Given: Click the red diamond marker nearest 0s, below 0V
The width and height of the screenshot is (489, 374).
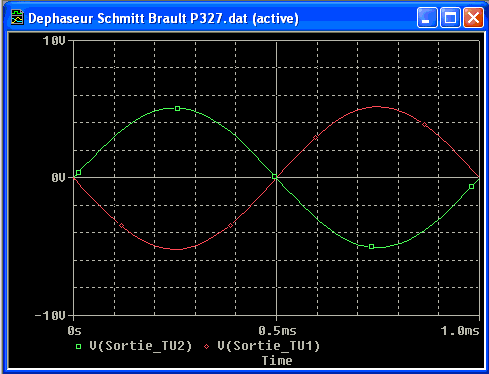Looking at the screenshot, I should click(121, 226).
